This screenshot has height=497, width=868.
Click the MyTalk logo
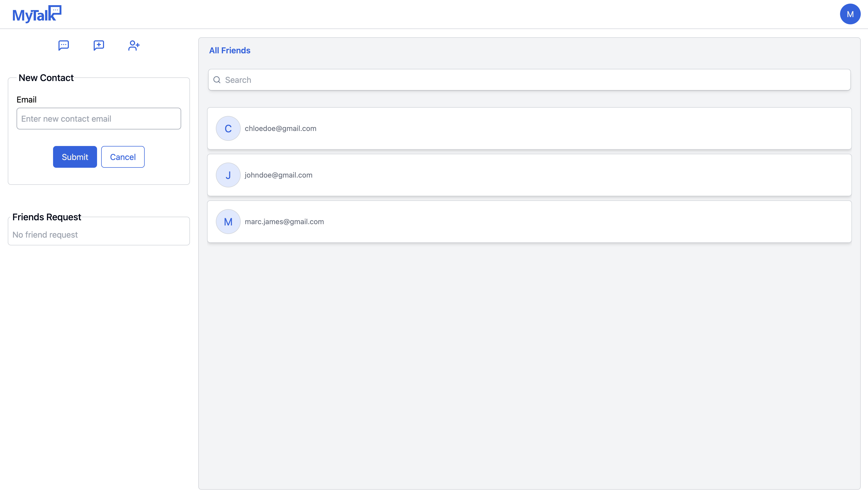coord(37,14)
